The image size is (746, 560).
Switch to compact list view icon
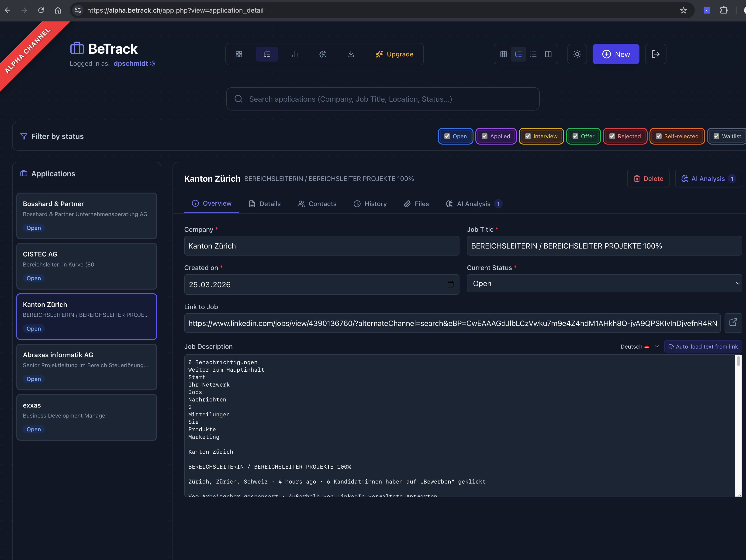point(533,54)
